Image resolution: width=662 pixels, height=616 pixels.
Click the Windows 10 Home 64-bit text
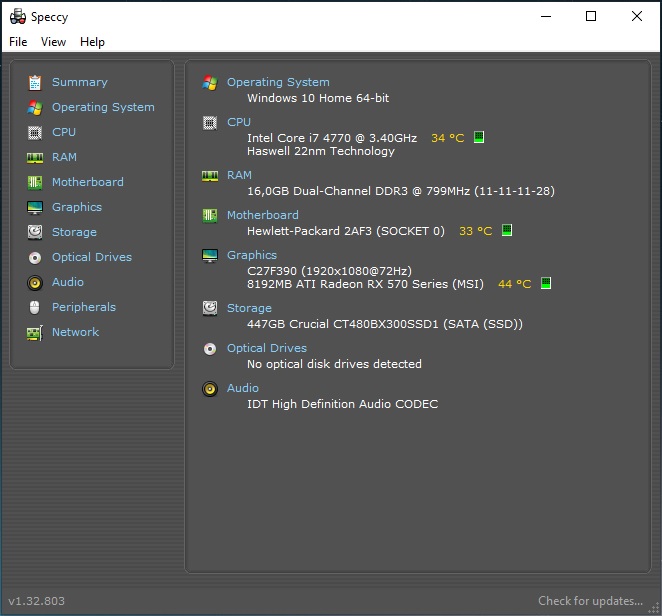(318, 98)
